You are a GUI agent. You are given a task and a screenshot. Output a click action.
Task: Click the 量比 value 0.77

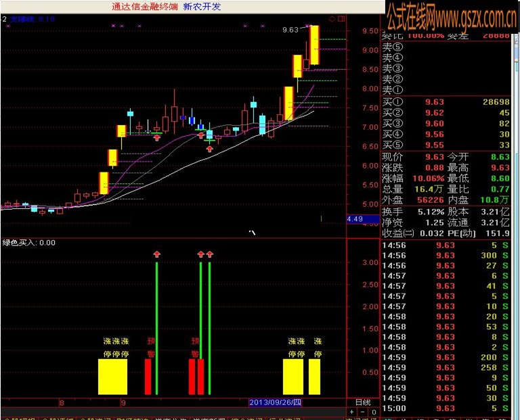pyautogui.click(x=500, y=189)
